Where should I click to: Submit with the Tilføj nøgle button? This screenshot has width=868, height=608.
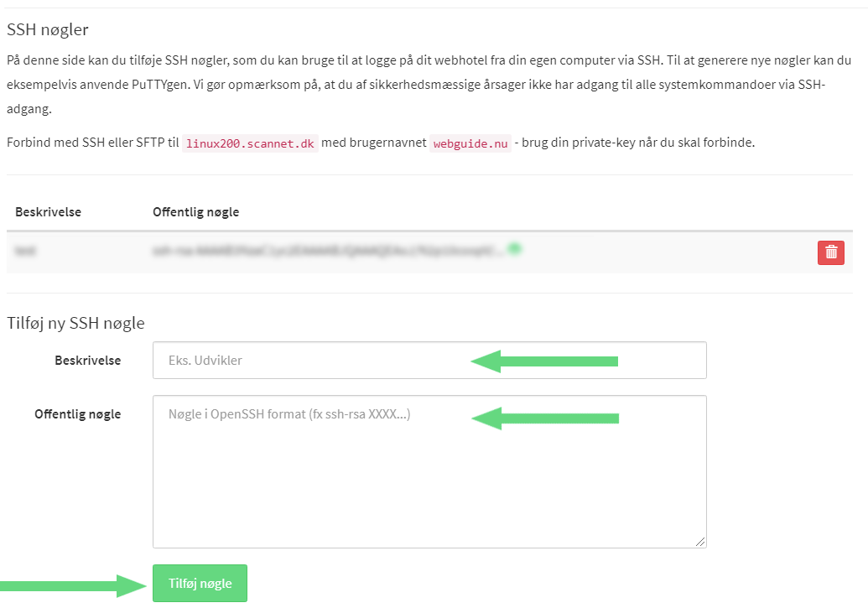tap(200, 583)
